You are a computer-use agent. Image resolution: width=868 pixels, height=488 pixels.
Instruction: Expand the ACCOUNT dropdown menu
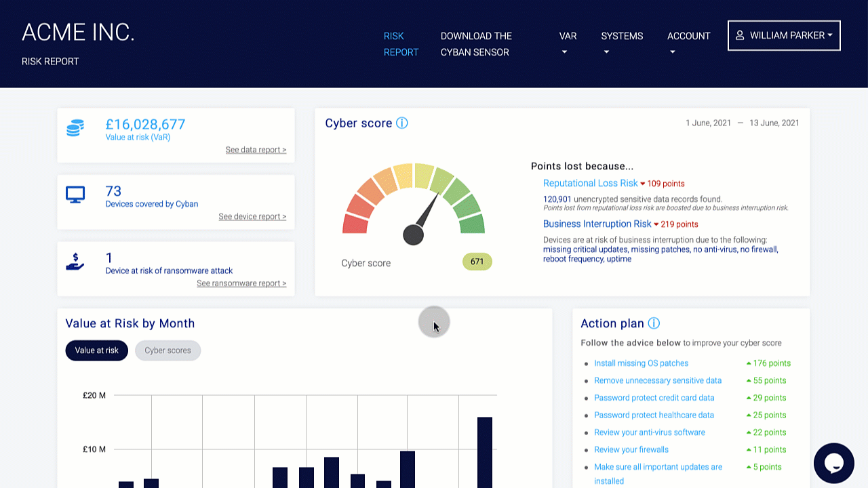(x=688, y=43)
